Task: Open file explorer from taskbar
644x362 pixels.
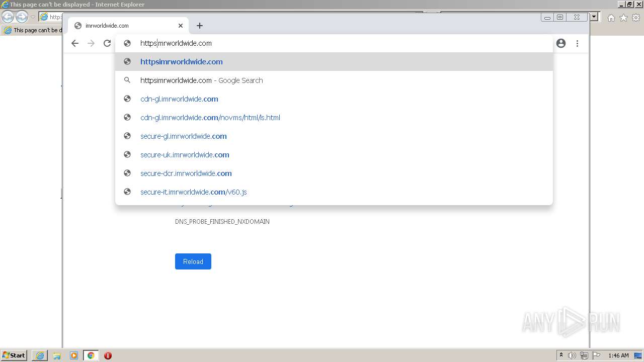Action: [x=57, y=355]
